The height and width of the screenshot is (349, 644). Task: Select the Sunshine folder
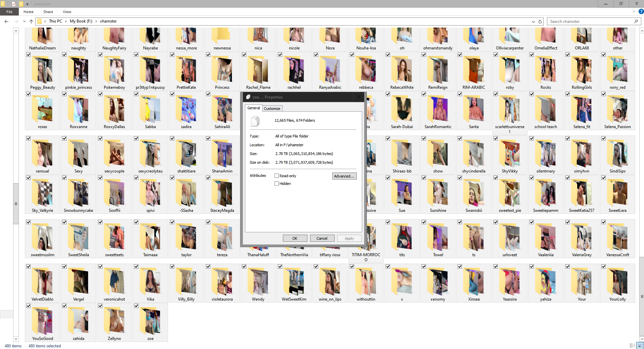(x=438, y=194)
